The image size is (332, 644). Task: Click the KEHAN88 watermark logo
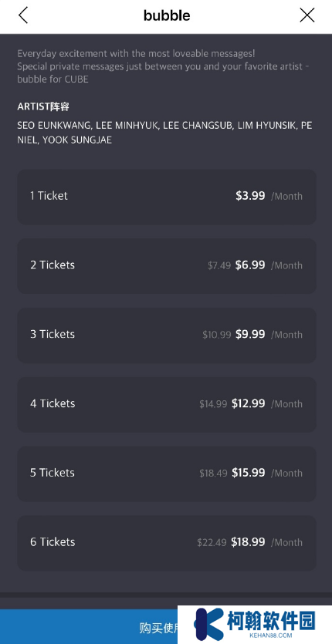[255, 624]
